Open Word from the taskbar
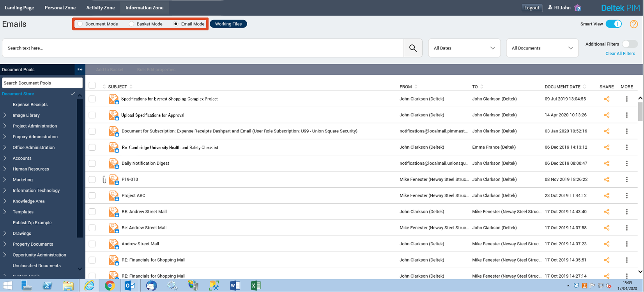The height and width of the screenshot is (292, 644). pyautogui.click(x=235, y=286)
